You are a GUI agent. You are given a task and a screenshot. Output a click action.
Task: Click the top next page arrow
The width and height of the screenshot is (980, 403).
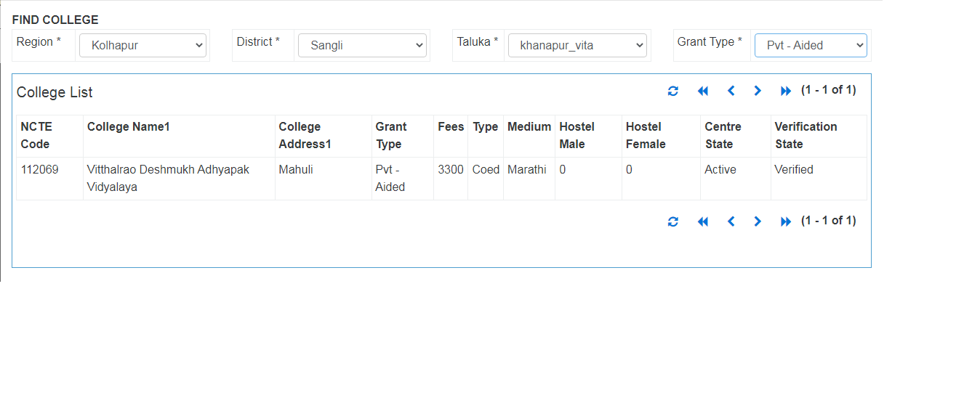coord(758,91)
